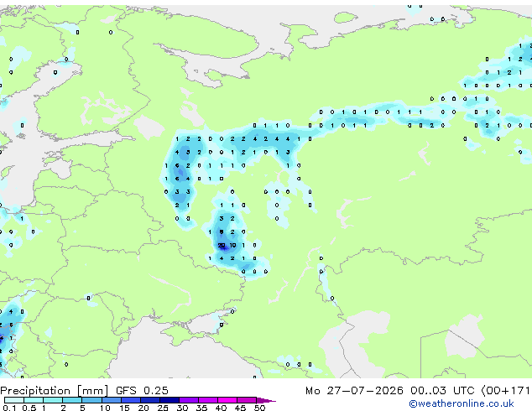Screen dimensions: 532x411
Task: Click the "0.25" model resolution next to GFS
Action: coord(156,391)
